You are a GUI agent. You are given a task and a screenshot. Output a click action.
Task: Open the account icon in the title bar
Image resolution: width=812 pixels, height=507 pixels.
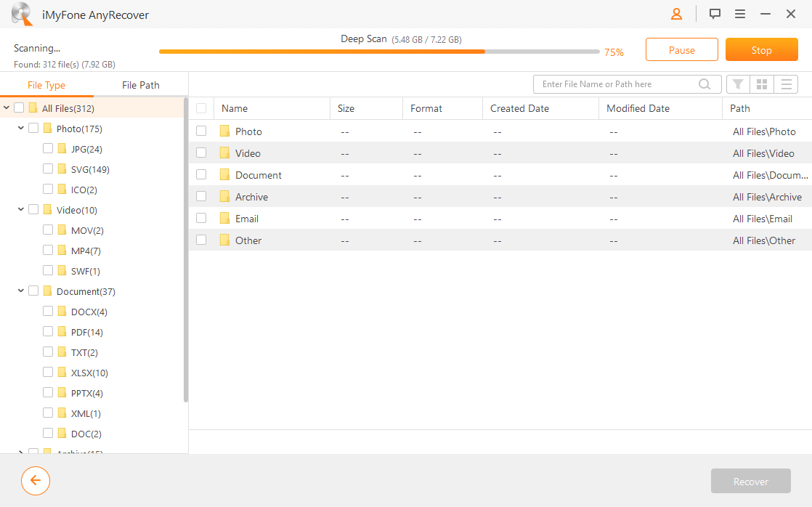[675, 14]
